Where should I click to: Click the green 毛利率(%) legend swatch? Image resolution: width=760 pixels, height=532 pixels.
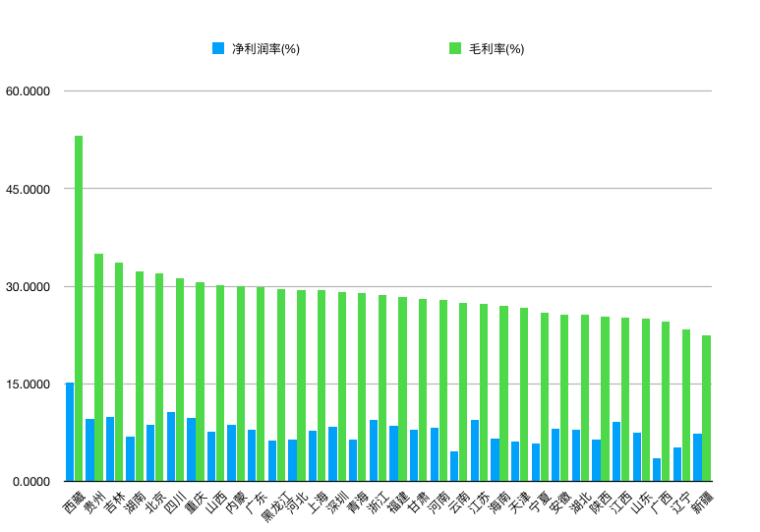(455, 48)
